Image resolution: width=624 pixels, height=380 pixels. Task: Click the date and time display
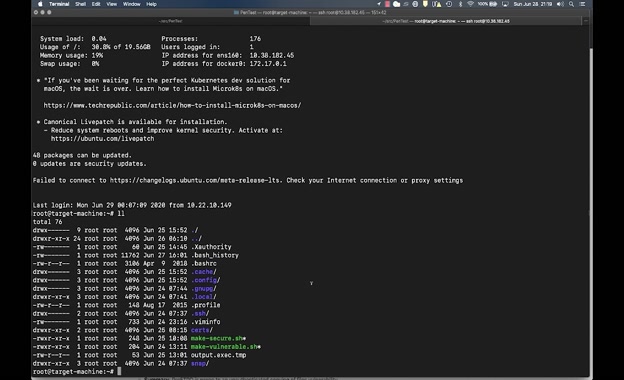tap(532, 4)
